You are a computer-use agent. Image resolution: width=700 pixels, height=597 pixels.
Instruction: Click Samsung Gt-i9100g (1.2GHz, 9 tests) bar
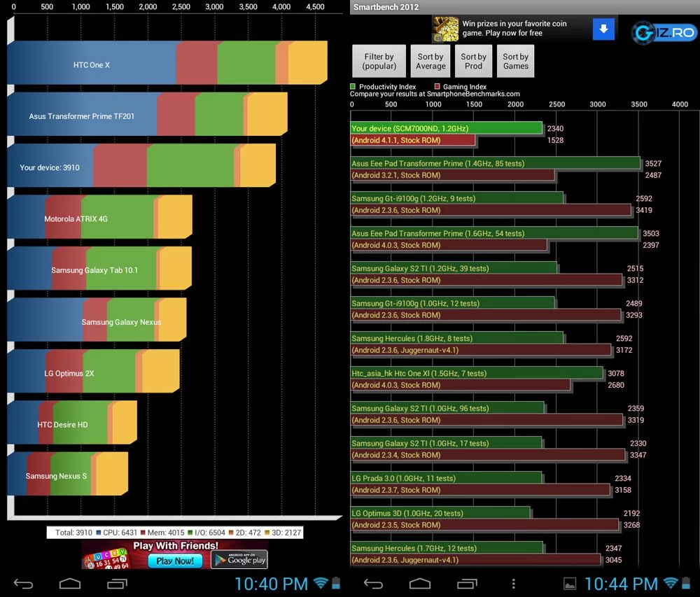point(457,198)
